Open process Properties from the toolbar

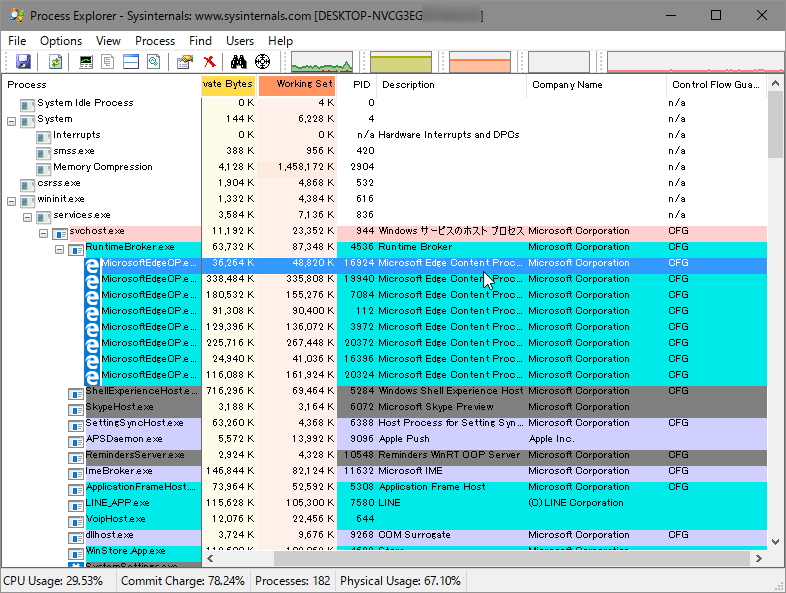coord(184,62)
